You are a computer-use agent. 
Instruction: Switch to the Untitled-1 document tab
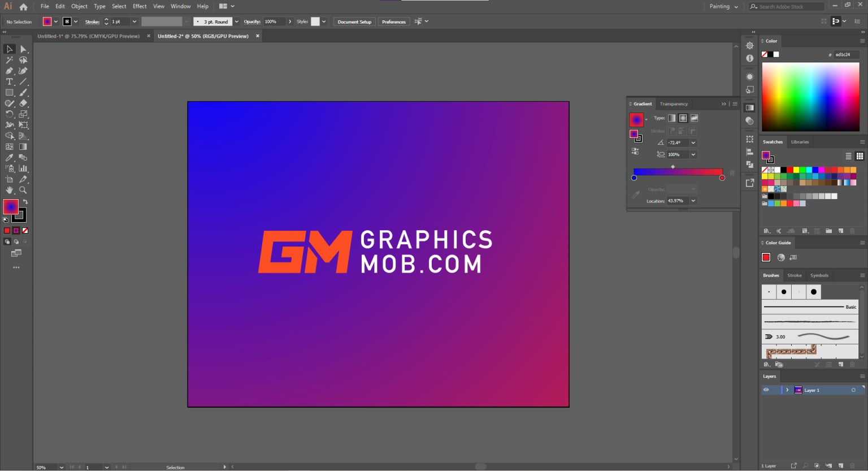click(88, 36)
